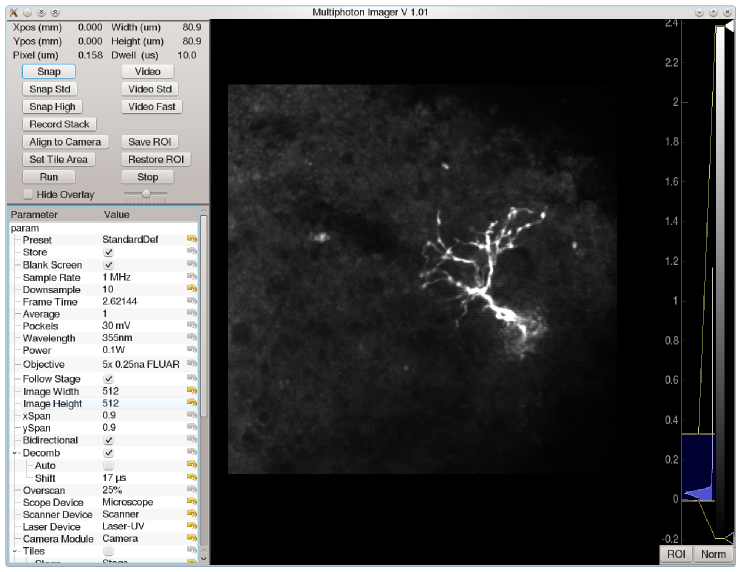
Task: Reset Scope Device to default
Action: click(x=192, y=502)
